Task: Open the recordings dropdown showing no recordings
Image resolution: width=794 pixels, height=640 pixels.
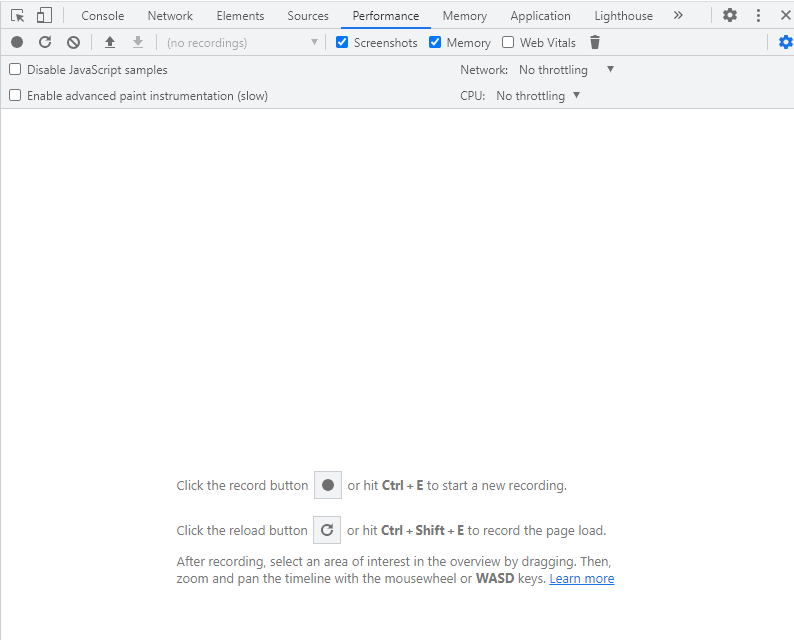Action: coord(243,43)
